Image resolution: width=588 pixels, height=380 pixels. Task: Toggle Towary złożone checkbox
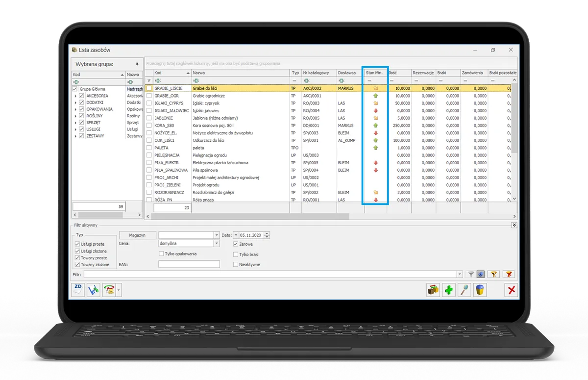click(x=77, y=265)
